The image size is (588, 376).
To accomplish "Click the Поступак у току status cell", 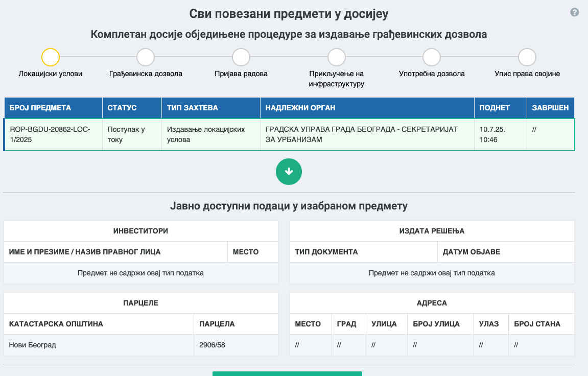I will [126, 134].
